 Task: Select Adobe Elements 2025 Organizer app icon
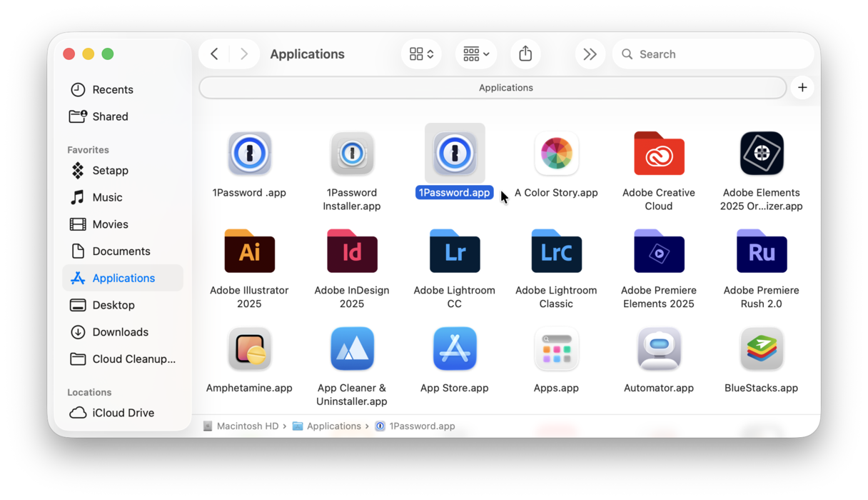coord(762,153)
